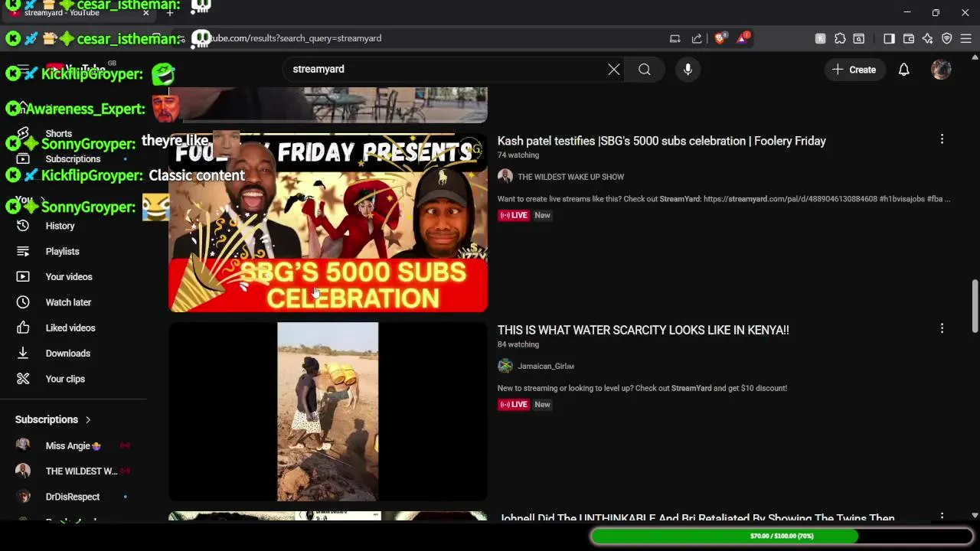Screen dimensions: 980x551
Task: Click '84 watching' under Kenya video
Action: 518,344
